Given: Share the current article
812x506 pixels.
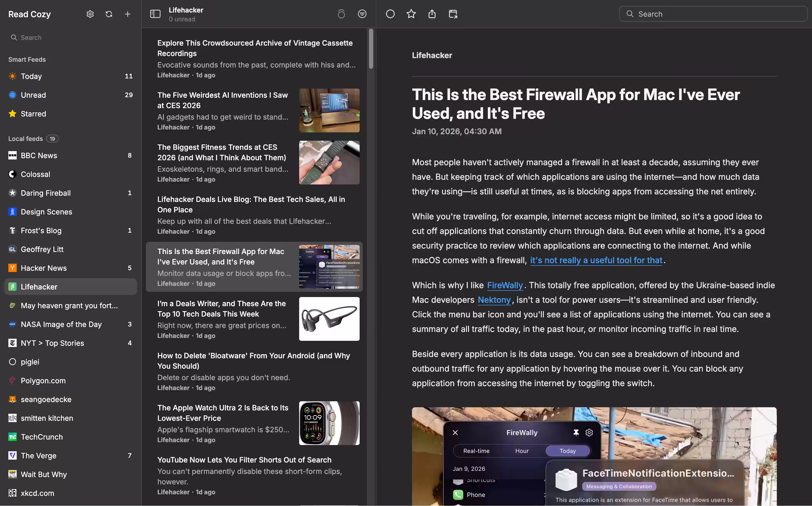Looking at the screenshot, I should click(x=432, y=14).
